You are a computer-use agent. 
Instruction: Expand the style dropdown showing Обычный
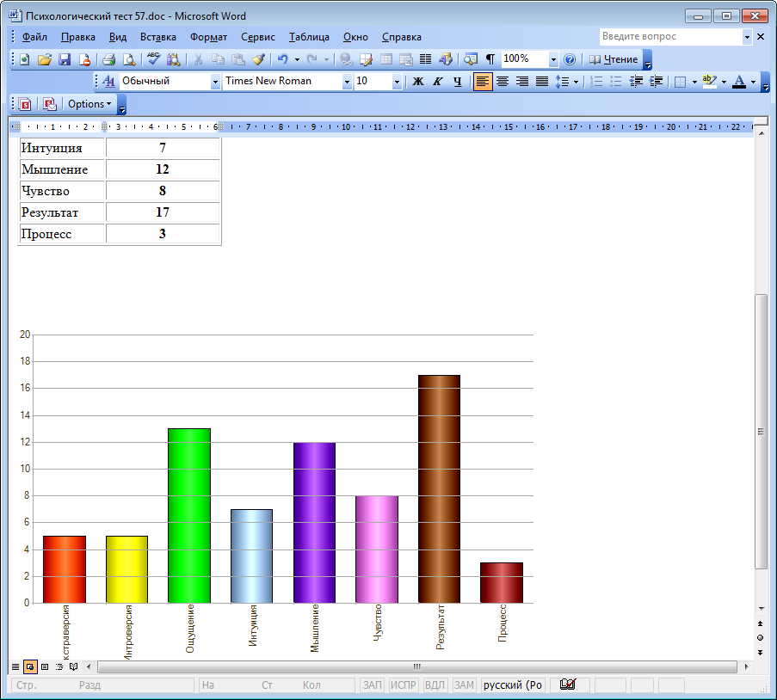pos(215,82)
